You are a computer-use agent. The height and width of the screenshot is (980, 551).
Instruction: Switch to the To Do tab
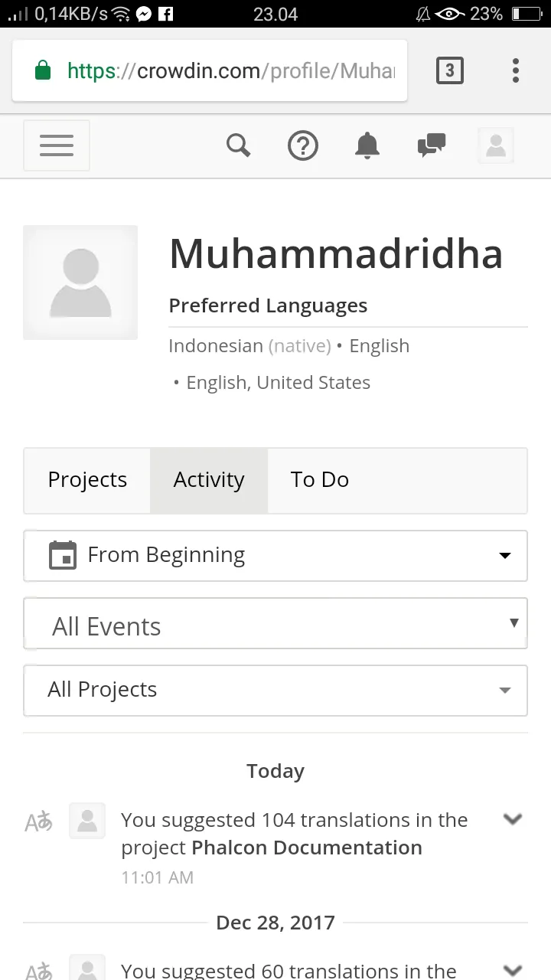[320, 480]
